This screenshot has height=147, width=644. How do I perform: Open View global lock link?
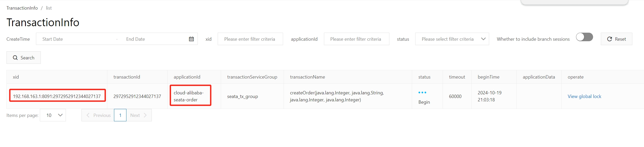584,96
